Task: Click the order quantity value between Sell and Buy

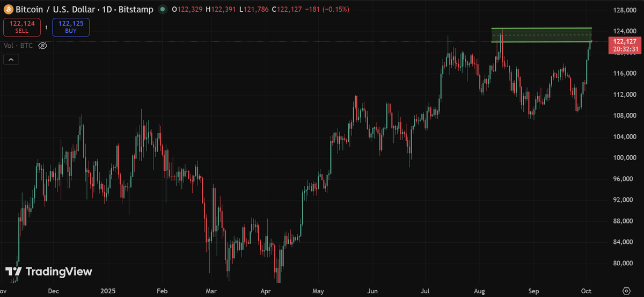Action: 46,27
